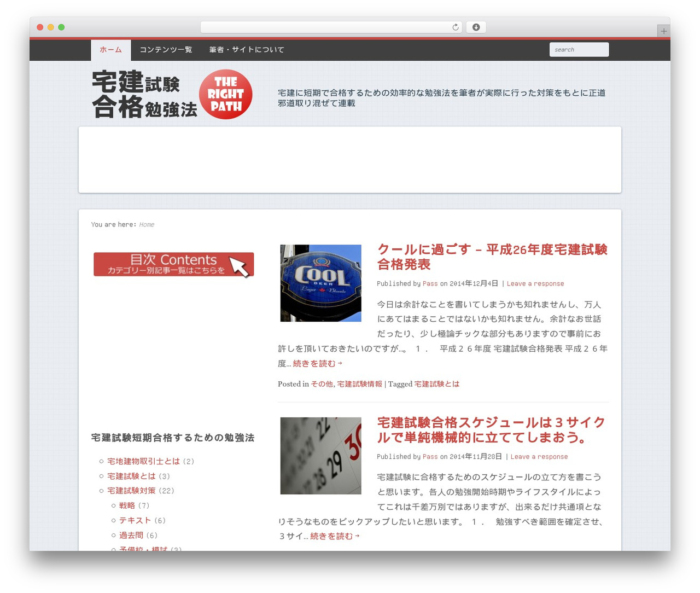700x593 pixels.
Task: Click Leave a response on November 20 post
Action: coord(539,457)
